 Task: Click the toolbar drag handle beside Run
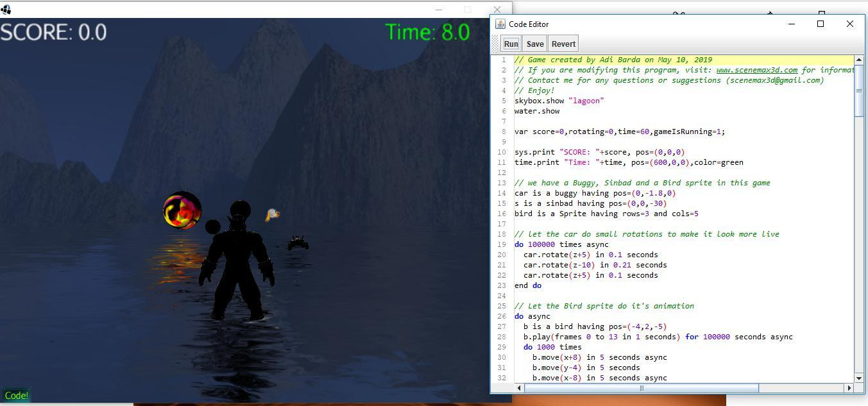click(495, 44)
